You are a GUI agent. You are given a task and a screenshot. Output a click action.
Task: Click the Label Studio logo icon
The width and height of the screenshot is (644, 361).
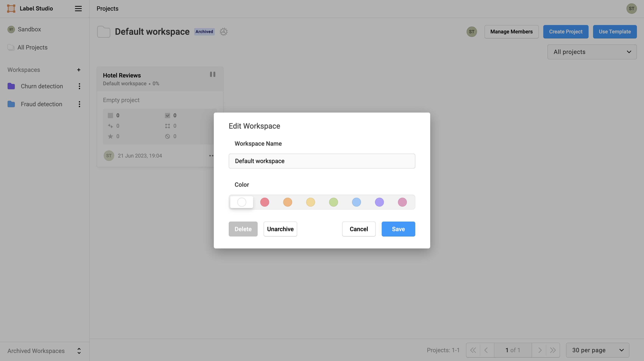(x=11, y=9)
